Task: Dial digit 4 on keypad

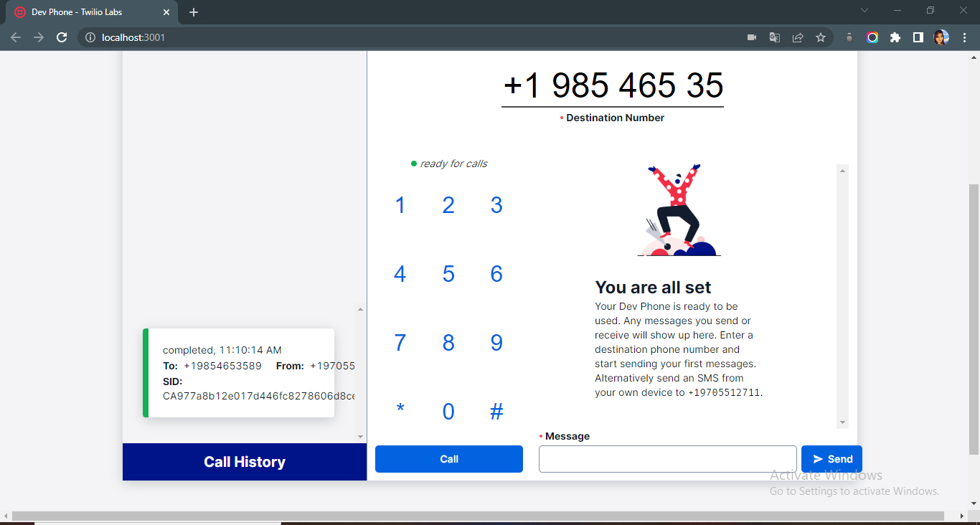Action: tap(400, 274)
